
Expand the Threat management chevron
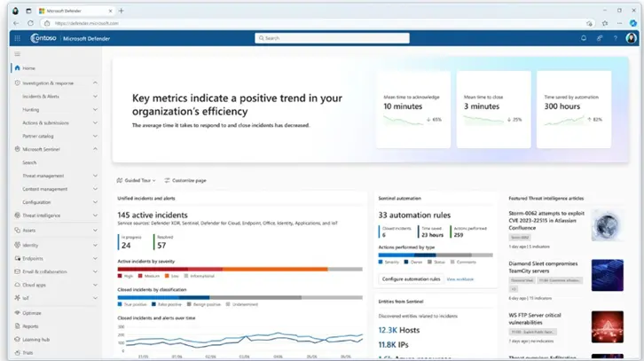95,176
